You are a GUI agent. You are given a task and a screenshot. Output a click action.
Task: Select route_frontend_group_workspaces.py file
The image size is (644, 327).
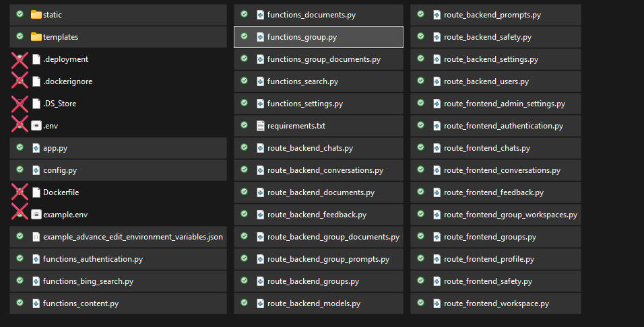510,215
